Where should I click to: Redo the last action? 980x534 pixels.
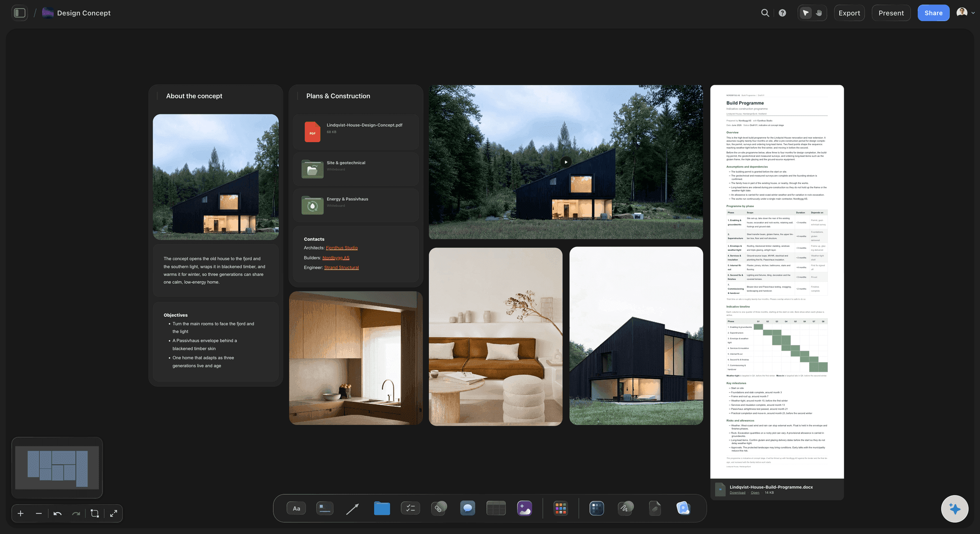click(x=76, y=513)
